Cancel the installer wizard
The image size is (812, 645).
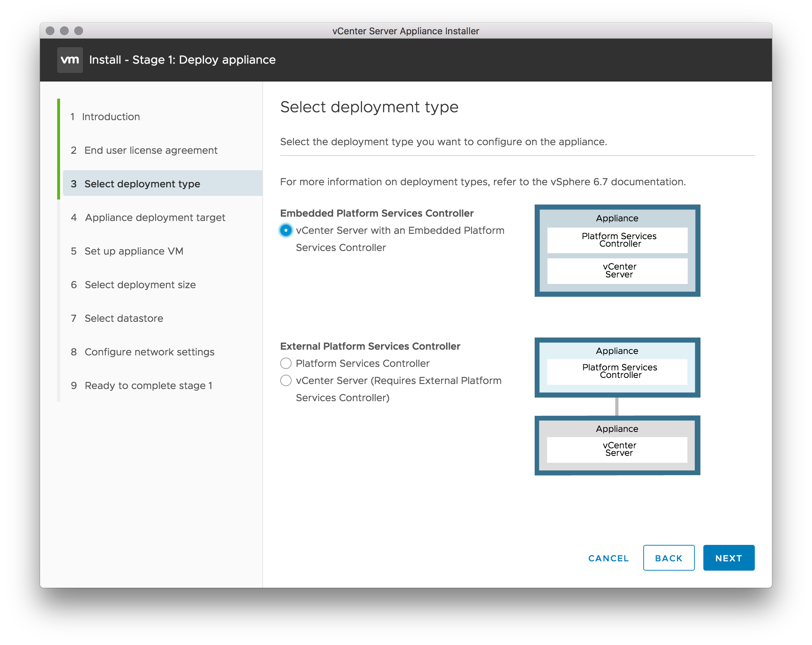(608, 558)
